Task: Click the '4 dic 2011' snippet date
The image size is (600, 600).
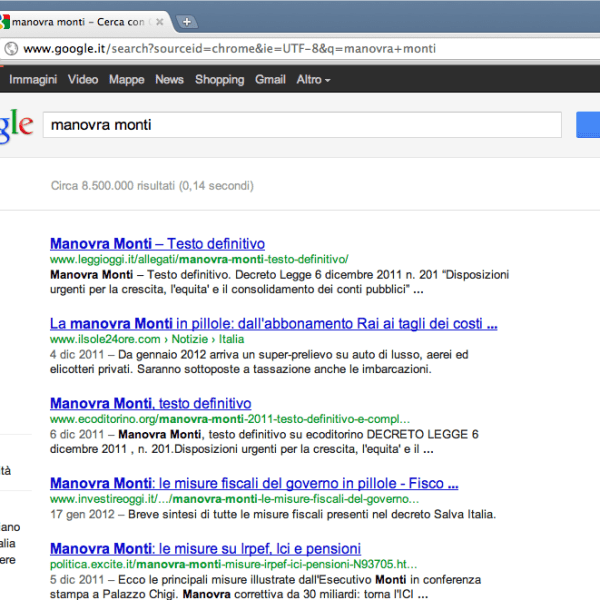Action: pos(77,355)
